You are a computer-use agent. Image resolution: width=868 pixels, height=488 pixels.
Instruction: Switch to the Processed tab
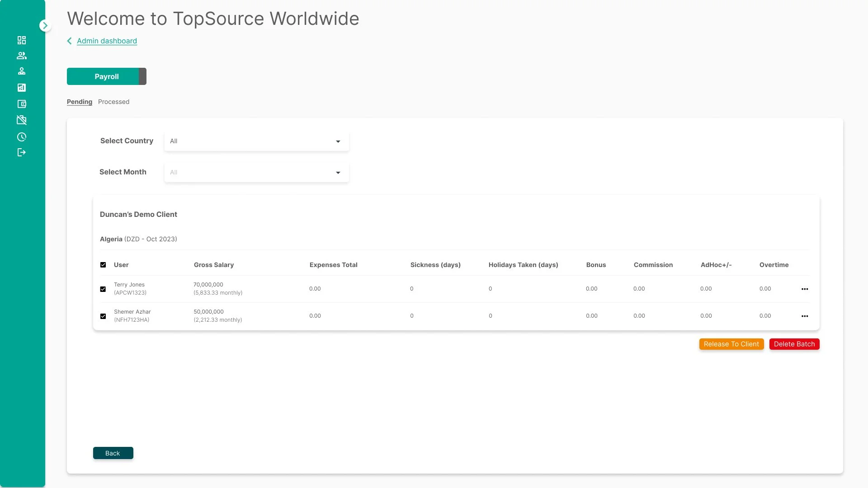click(x=113, y=102)
